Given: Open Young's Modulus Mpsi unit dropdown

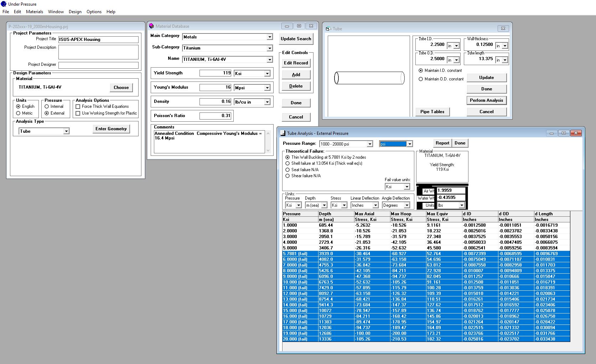Looking at the screenshot, I should click(267, 88).
